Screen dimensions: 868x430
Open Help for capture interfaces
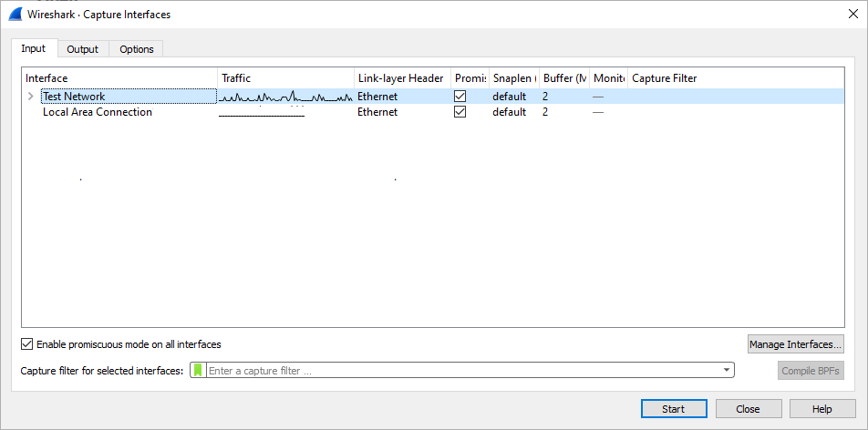coord(822,409)
